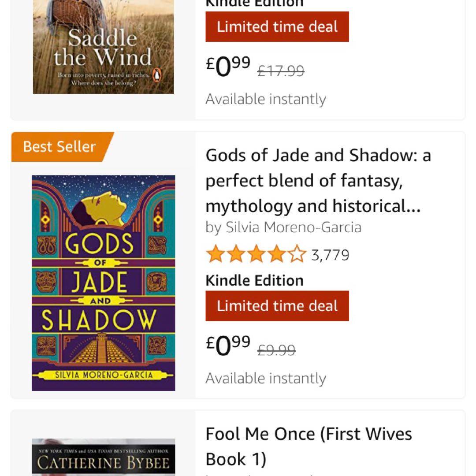Tap Limited time deal badge for Saddle the Wind

tap(277, 26)
